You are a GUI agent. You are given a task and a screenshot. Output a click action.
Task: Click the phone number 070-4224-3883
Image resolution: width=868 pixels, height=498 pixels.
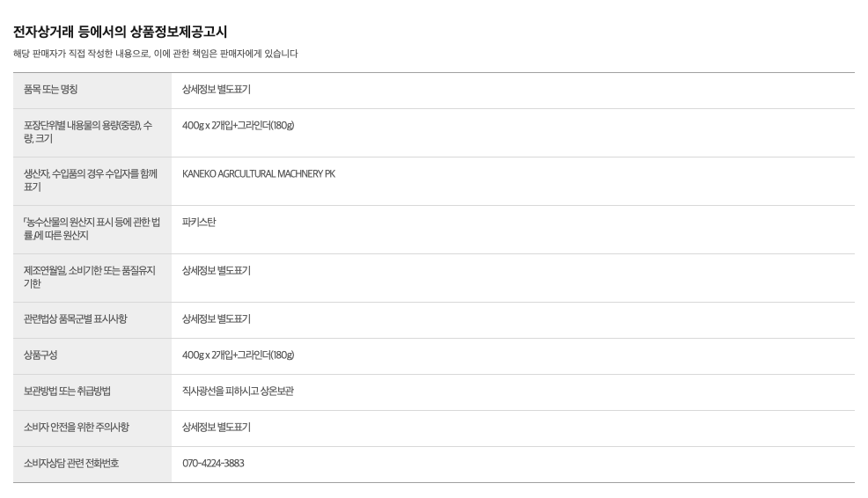point(213,464)
